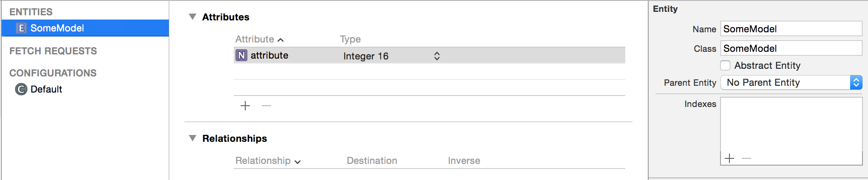The image size is (868, 180).
Task: Collapse the Attributes section
Action: 193,17
